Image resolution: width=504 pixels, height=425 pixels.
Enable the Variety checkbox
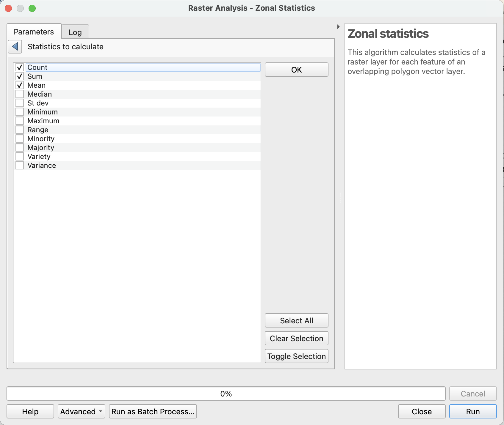20,157
